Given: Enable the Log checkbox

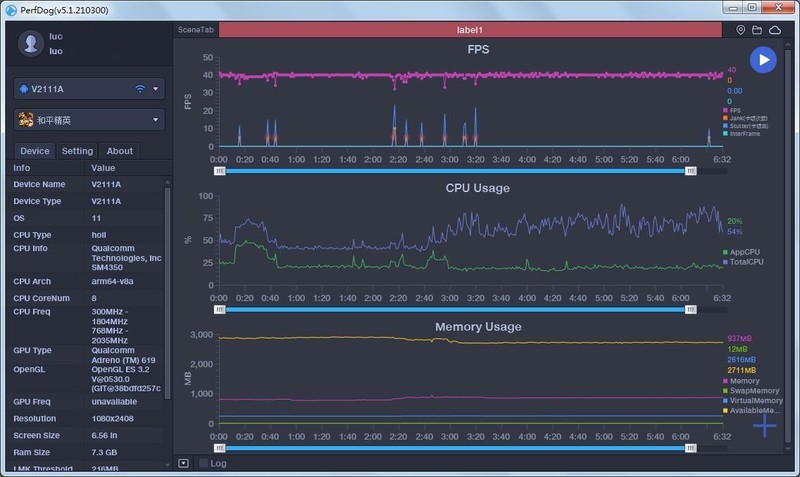Looking at the screenshot, I should click(x=204, y=463).
